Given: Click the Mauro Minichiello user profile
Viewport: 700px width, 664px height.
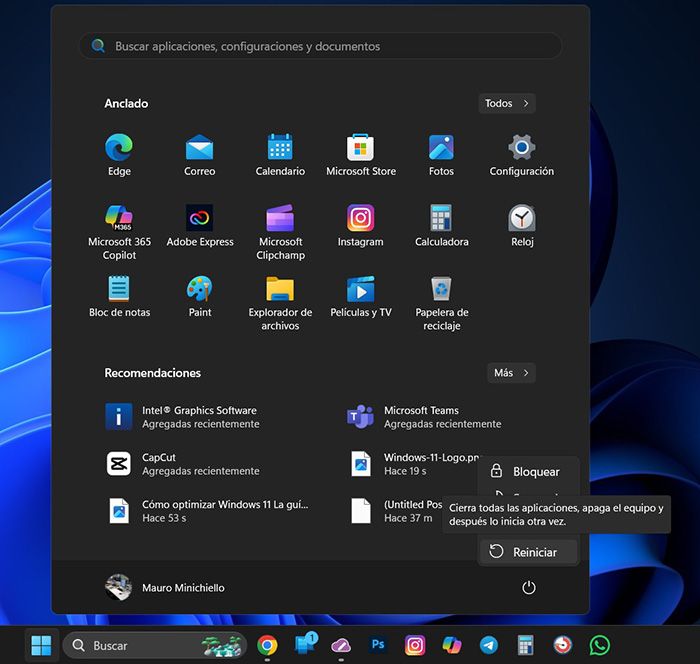Looking at the screenshot, I should 164,588.
